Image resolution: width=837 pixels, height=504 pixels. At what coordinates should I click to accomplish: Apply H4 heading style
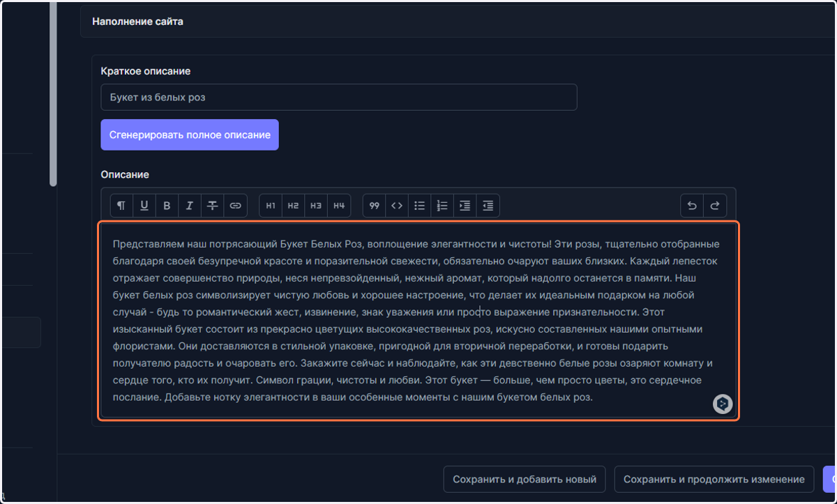pos(339,206)
